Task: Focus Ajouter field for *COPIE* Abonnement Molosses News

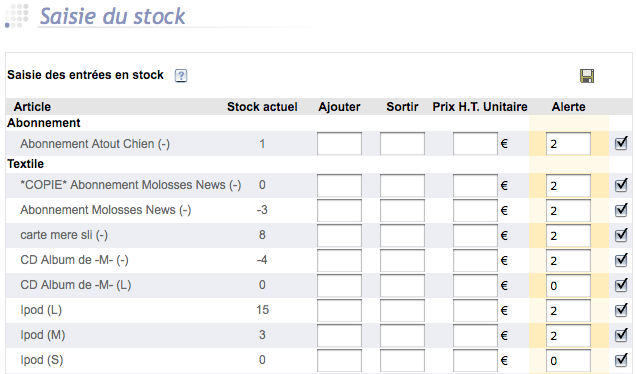Action: [339, 186]
